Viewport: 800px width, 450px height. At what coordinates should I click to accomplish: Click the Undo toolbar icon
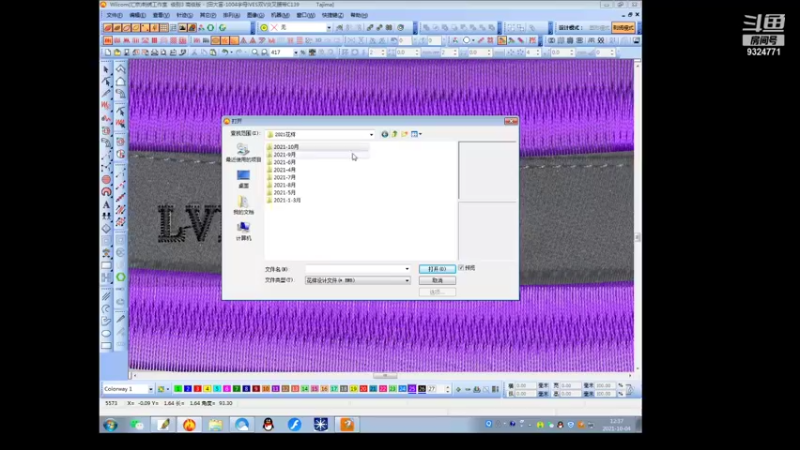tap(224, 53)
